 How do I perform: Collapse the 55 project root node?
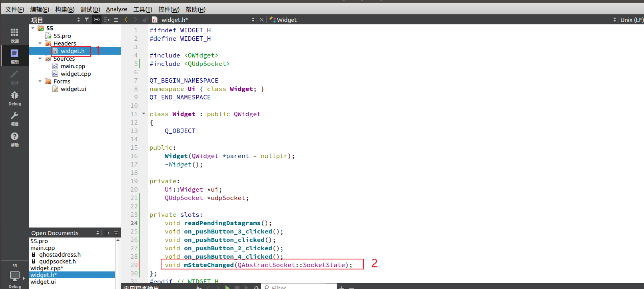[33, 28]
